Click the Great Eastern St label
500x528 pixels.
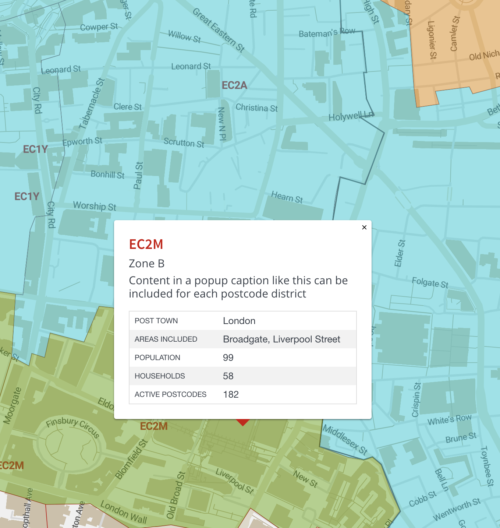point(218,30)
